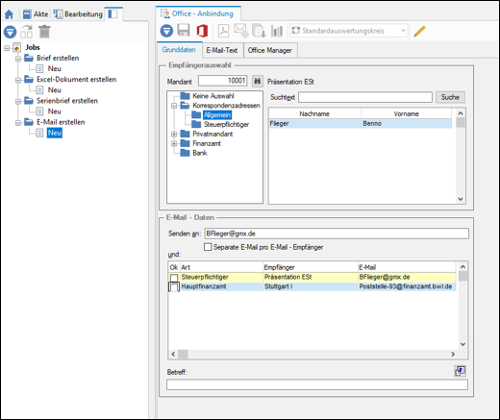Click the Office - Anbindung tab
500x420 pixels.
(x=198, y=14)
